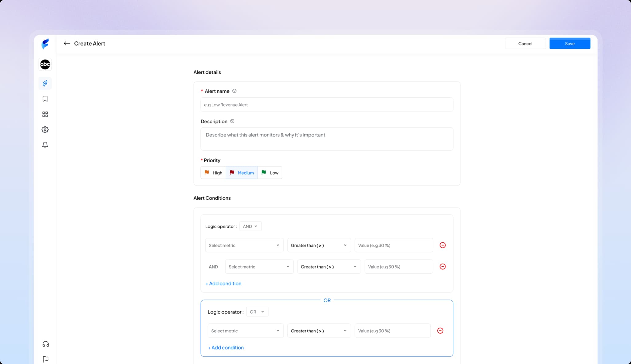
Task: Select Low priority for the alert
Action: [x=270, y=172]
